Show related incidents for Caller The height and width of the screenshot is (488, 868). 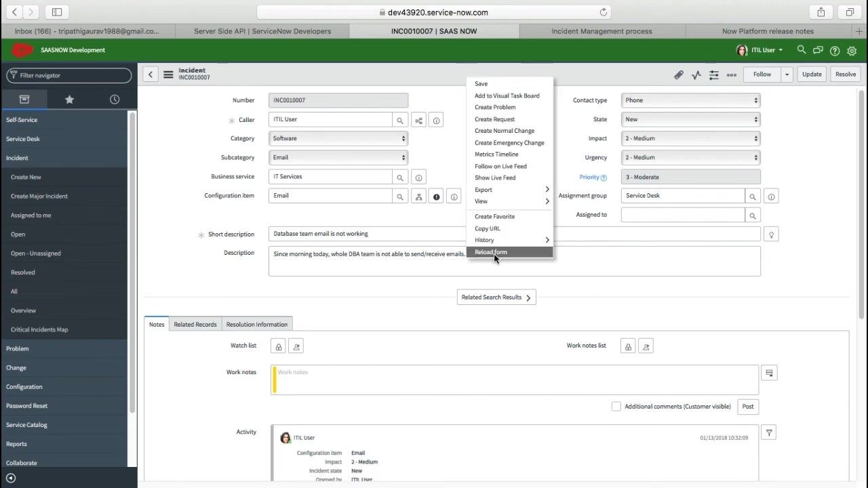tap(419, 120)
